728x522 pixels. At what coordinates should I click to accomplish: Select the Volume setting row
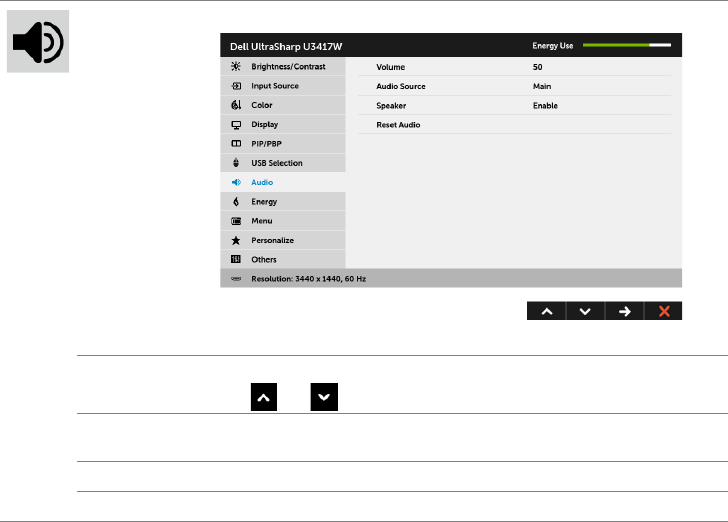point(514,67)
